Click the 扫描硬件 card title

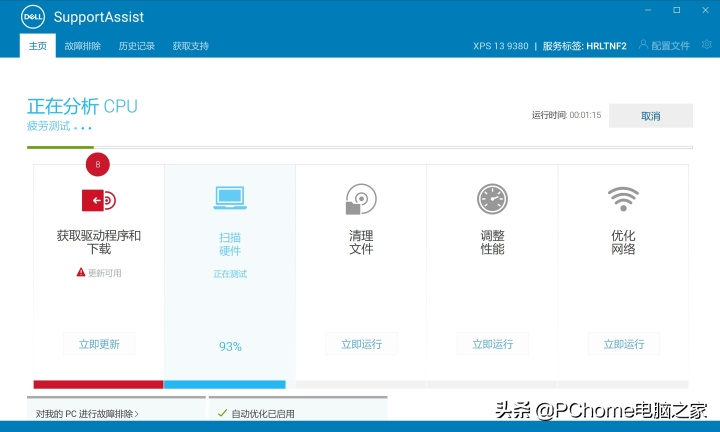click(230, 244)
